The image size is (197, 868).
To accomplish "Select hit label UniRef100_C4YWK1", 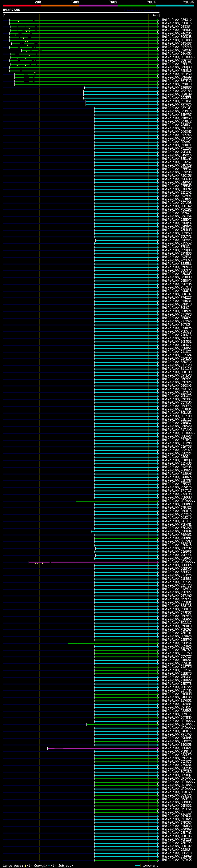I will (x=177, y=816).
